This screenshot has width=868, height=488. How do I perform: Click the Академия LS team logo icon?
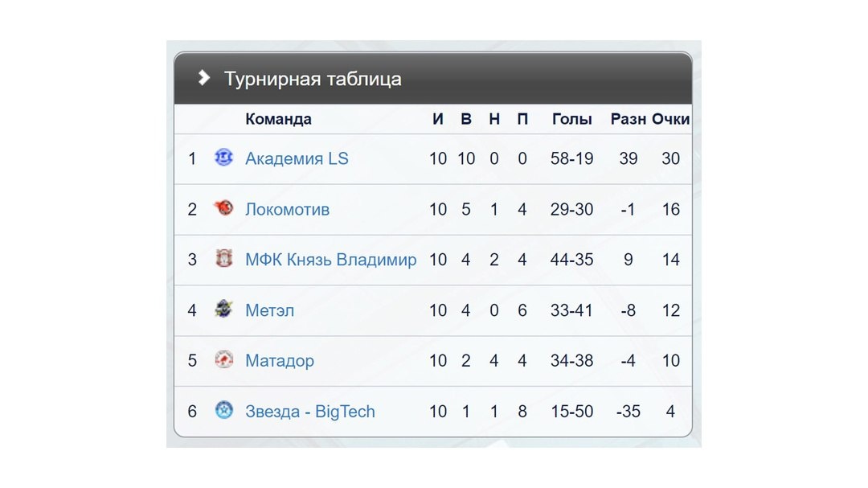223,158
